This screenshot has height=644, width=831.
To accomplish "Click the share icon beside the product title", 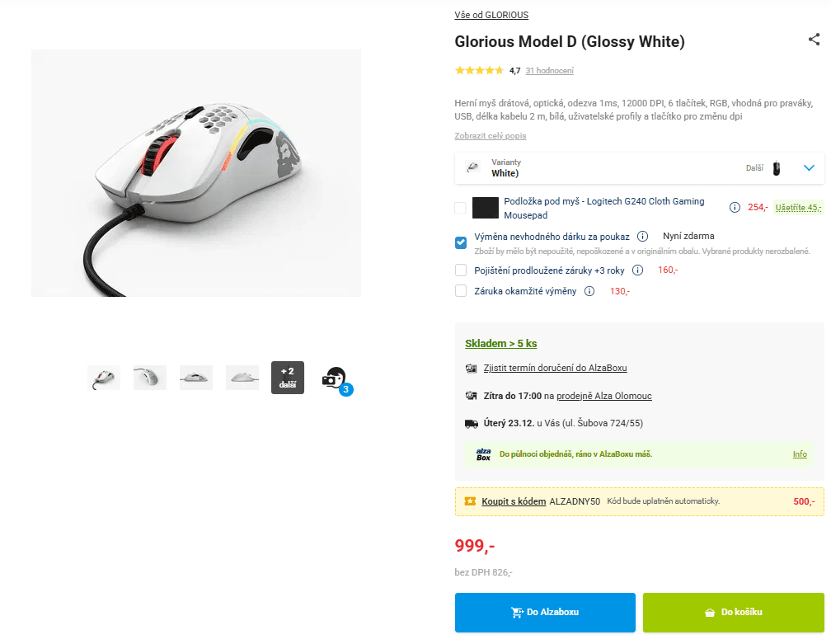I will point(814,40).
